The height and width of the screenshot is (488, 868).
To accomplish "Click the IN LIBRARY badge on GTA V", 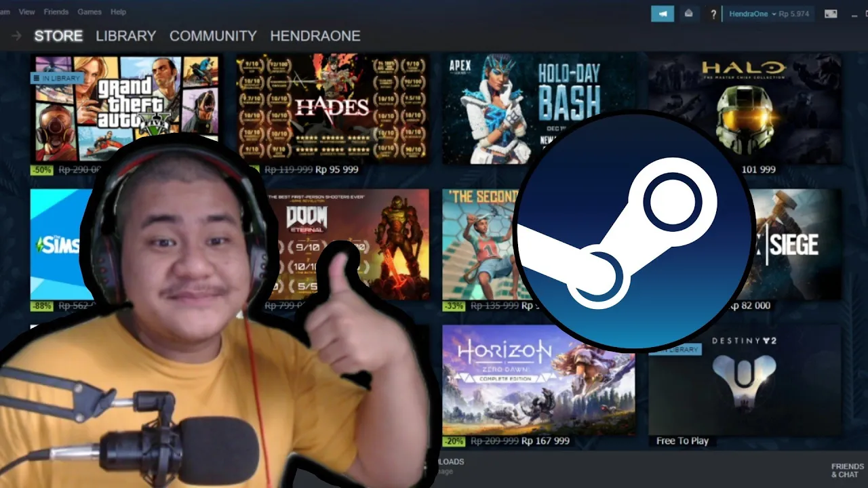I will tap(57, 79).
